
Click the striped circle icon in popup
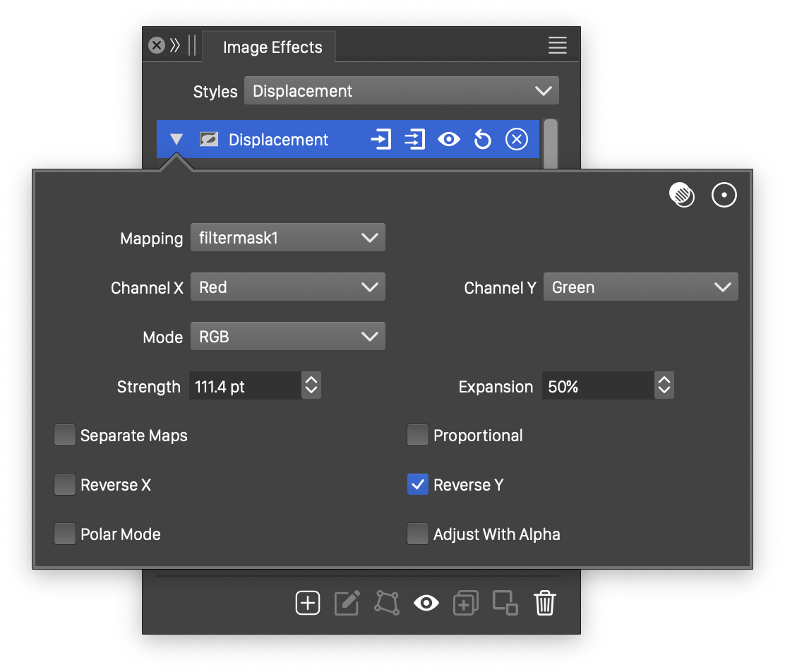(x=682, y=195)
